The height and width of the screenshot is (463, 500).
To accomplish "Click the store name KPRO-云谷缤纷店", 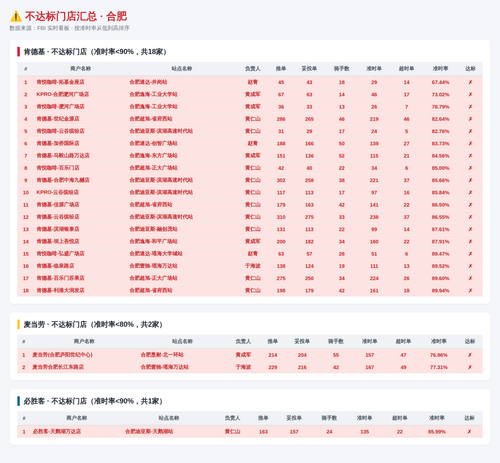I will click(57, 192).
